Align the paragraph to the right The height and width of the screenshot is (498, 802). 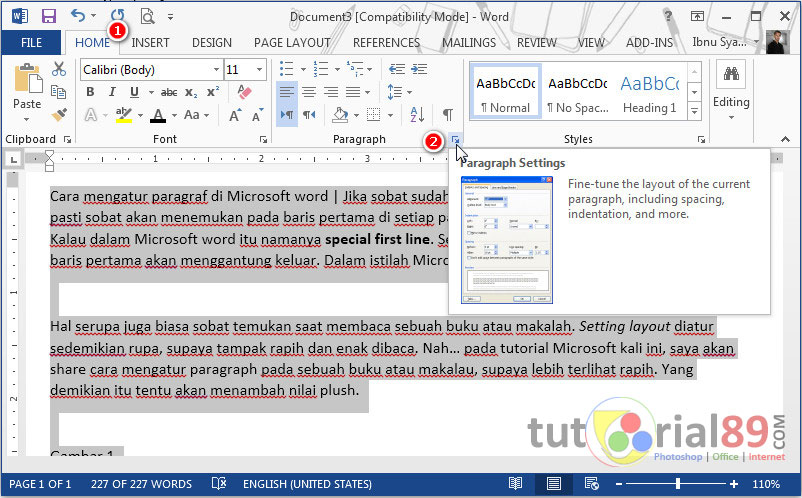(331, 92)
